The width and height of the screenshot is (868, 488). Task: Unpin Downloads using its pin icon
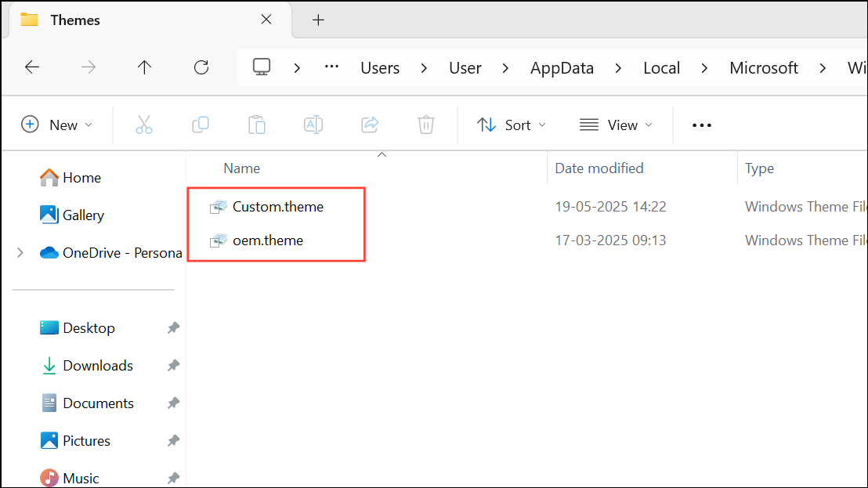pos(173,366)
